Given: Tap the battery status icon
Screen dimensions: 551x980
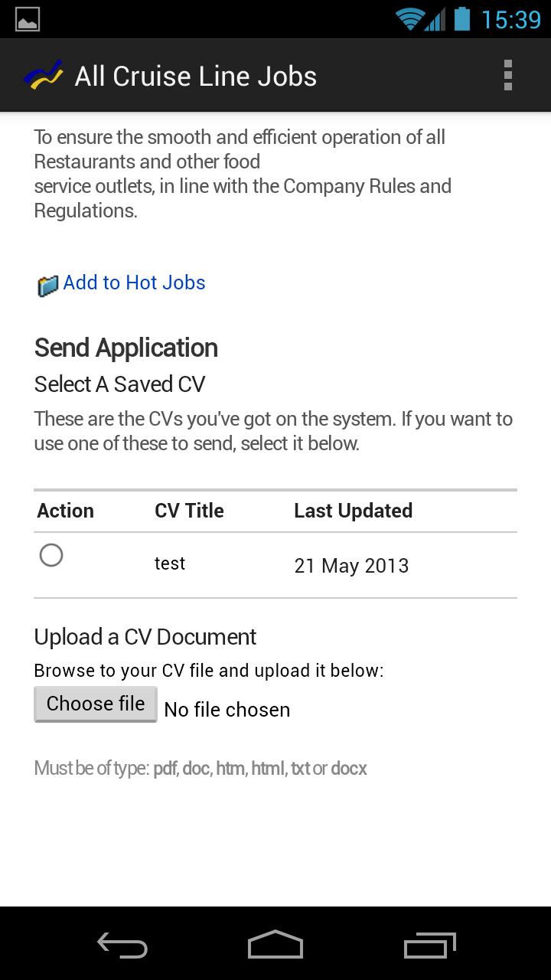Looking at the screenshot, I should [x=462, y=18].
